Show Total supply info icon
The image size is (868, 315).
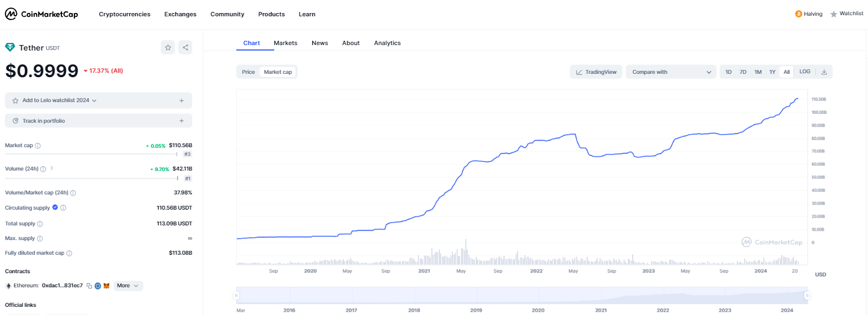click(40, 224)
